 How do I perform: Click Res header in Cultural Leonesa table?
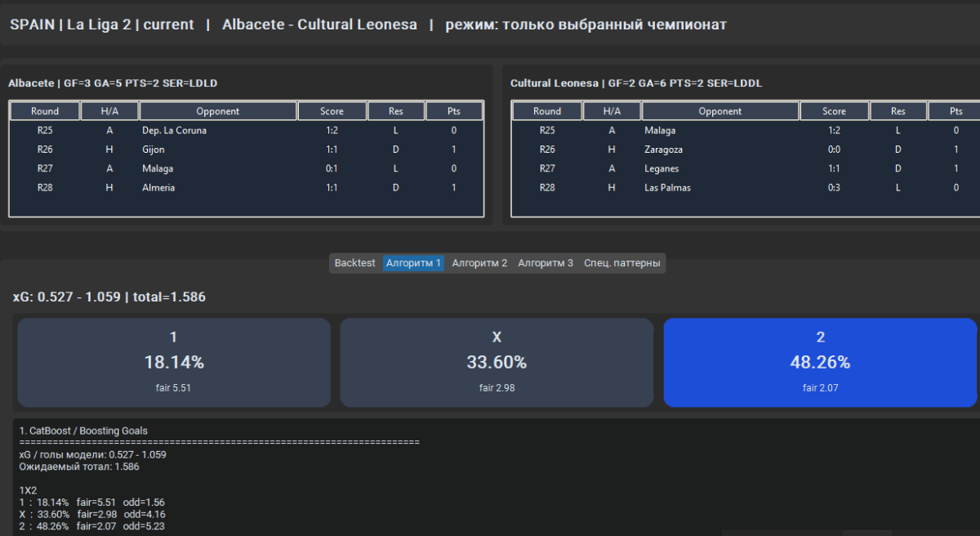[898, 111]
